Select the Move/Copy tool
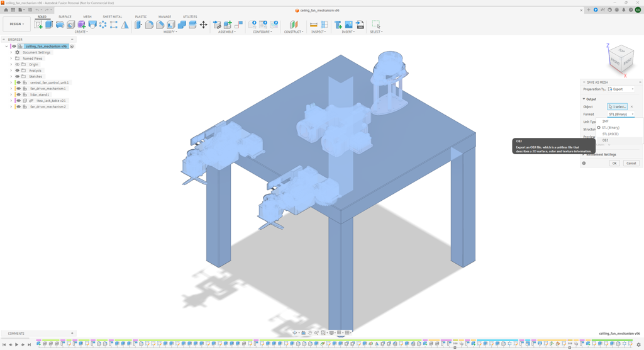 (x=203, y=25)
